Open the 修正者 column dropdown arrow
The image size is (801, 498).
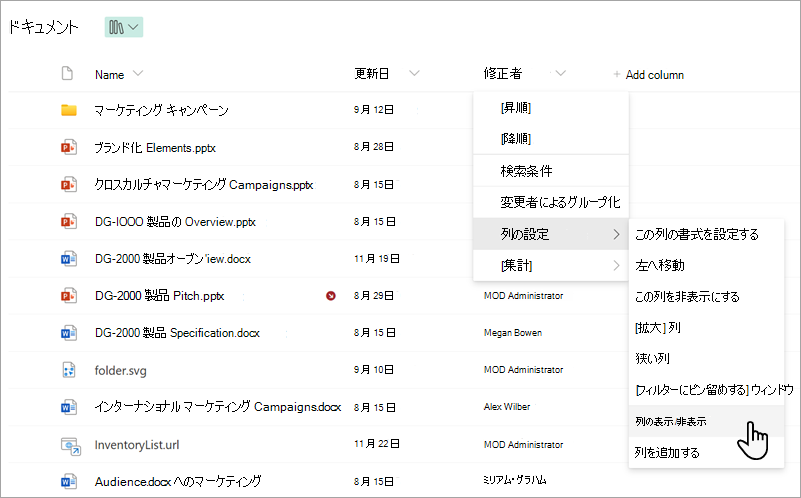[560, 74]
